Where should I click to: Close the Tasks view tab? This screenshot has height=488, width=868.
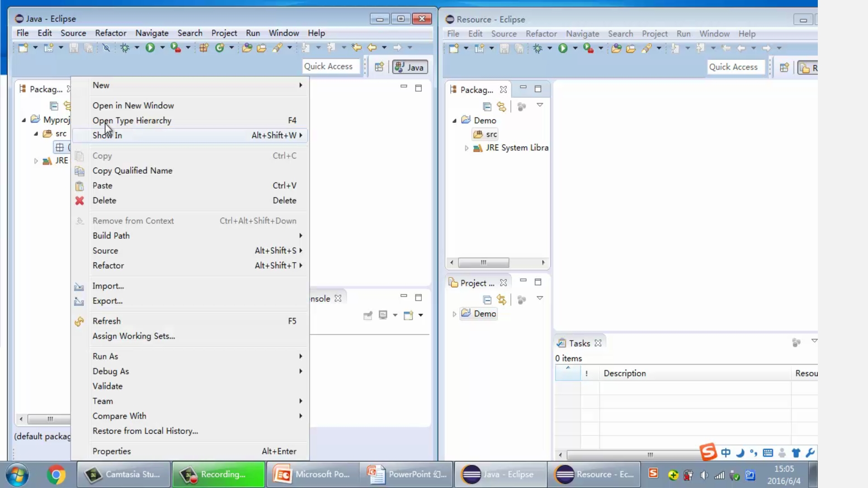pos(598,343)
